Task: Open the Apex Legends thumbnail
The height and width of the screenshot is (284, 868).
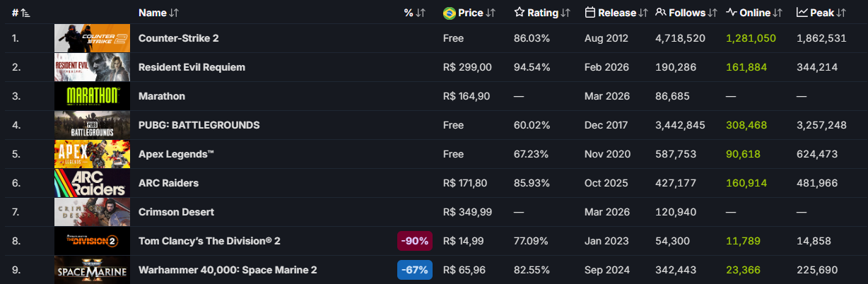Action: coord(93,154)
